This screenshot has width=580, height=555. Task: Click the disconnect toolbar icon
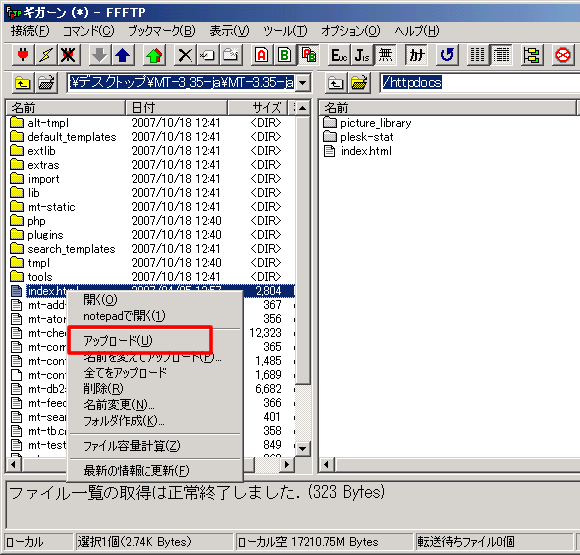tap(68, 55)
